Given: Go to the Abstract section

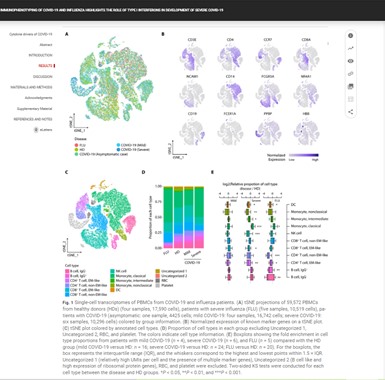Looking at the screenshot, I should [x=46, y=45].
